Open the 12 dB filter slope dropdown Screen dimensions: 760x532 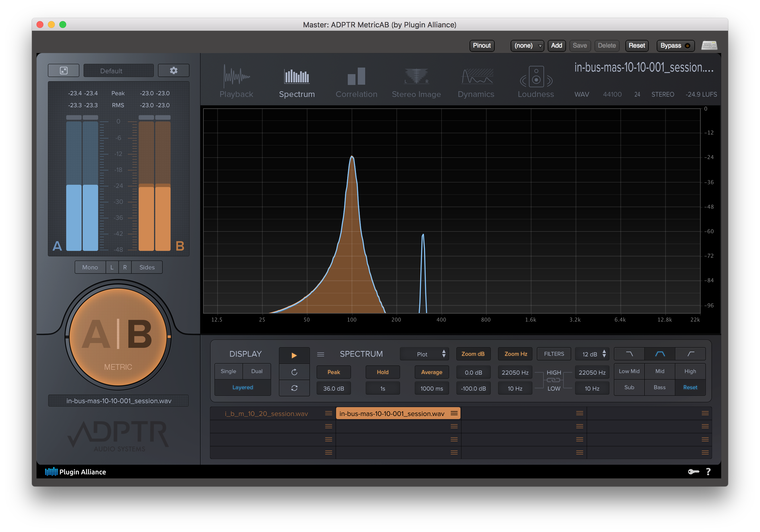(592, 354)
